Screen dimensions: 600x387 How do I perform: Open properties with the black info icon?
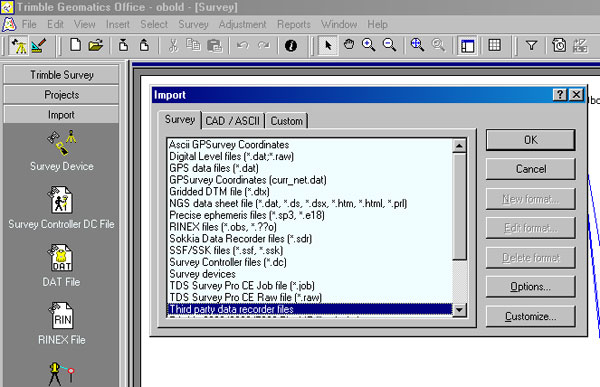pyautogui.click(x=291, y=46)
